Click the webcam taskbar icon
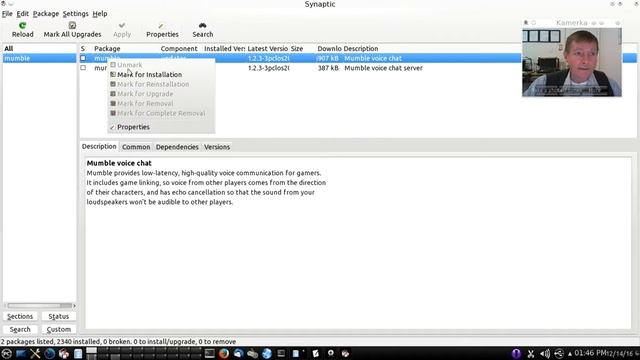 tap(331, 353)
